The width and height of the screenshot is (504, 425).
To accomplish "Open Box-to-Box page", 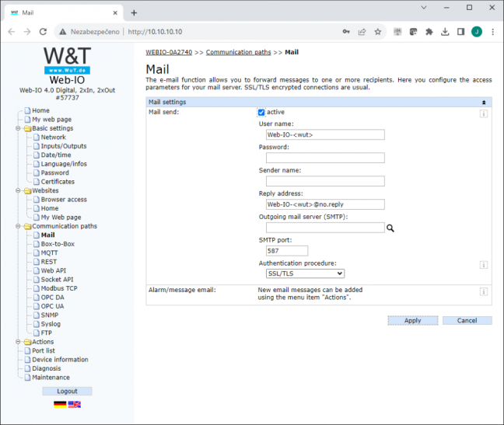I will (58, 244).
